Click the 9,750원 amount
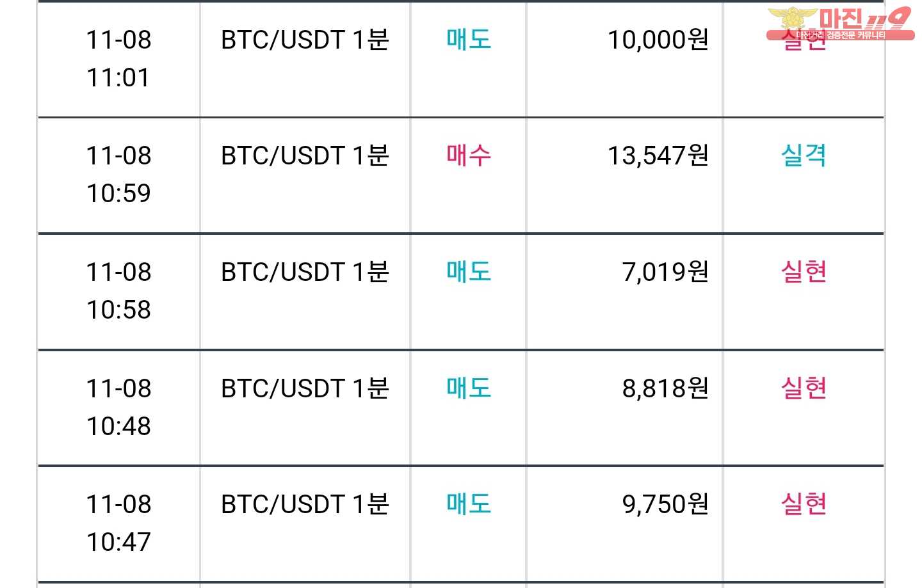This screenshot has height=588, width=922. pyautogui.click(x=665, y=504)
